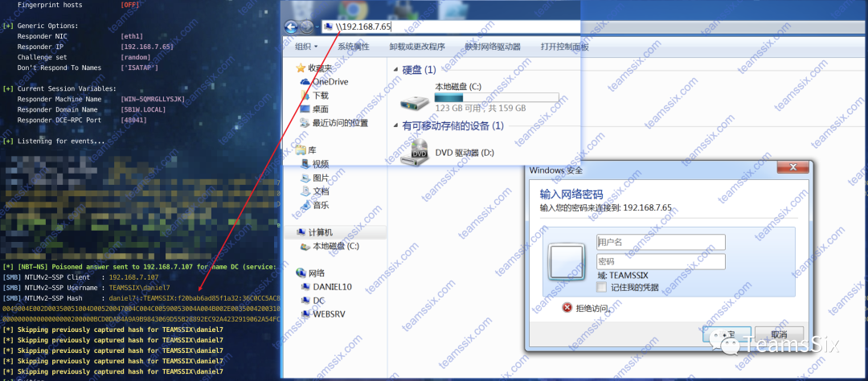Click 打开控制面板 toolbar item

[565, 47]
